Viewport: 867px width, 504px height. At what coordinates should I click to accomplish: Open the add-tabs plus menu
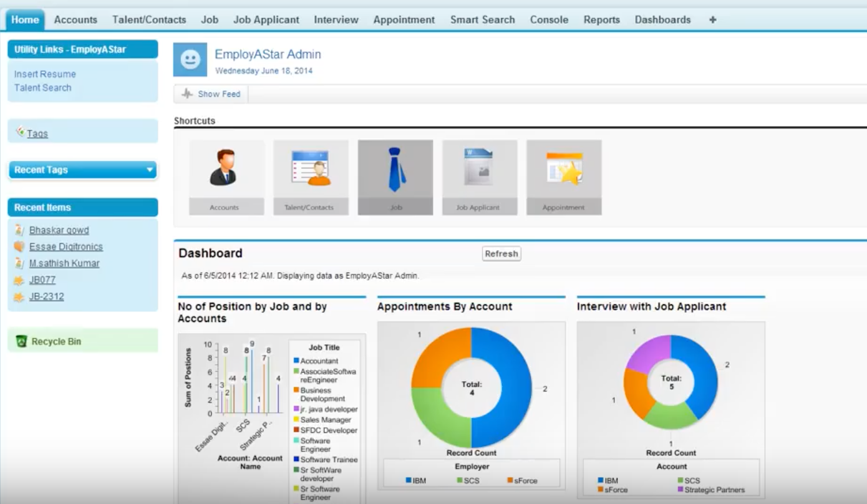[x=712, y=19]
